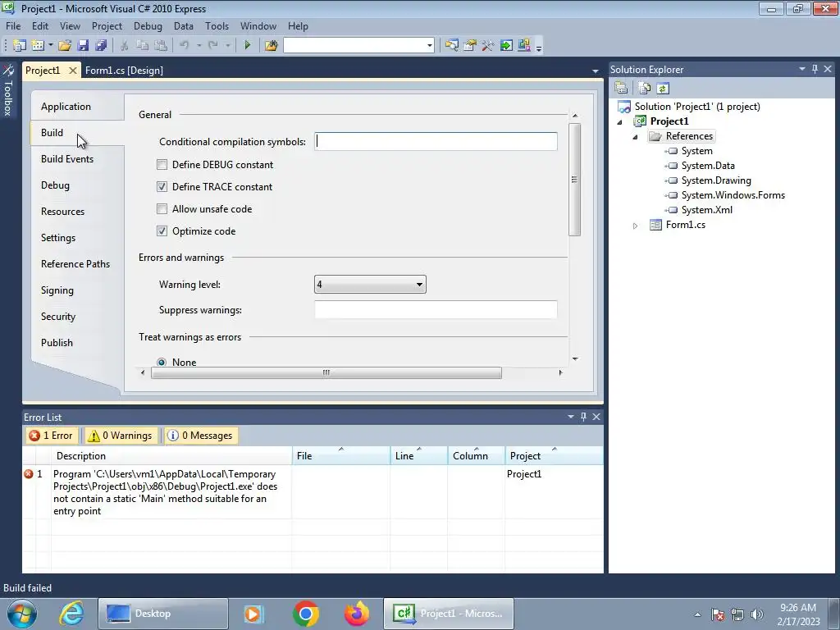Open the Warning level dropdown

click(x=370, y=285)
